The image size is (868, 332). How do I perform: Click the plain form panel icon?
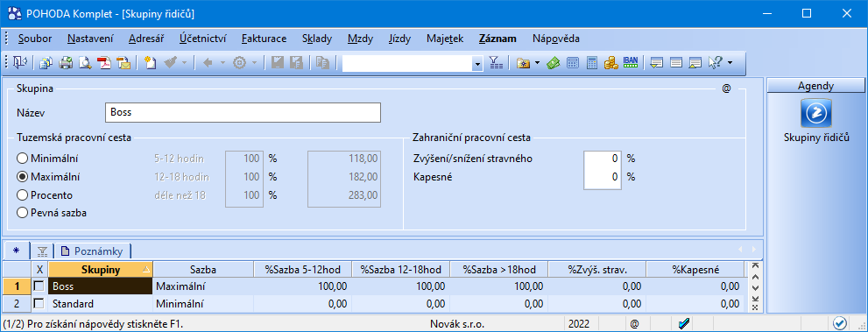tap(676, 63)
